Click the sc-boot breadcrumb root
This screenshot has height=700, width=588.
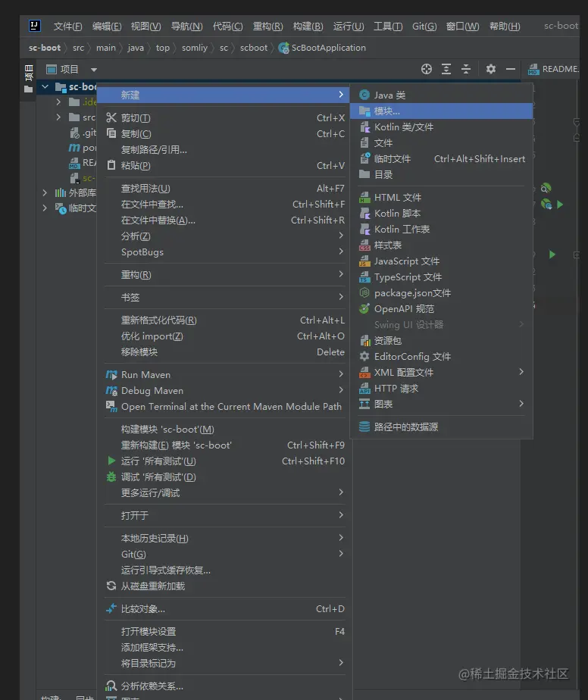[x=45, y=48]
